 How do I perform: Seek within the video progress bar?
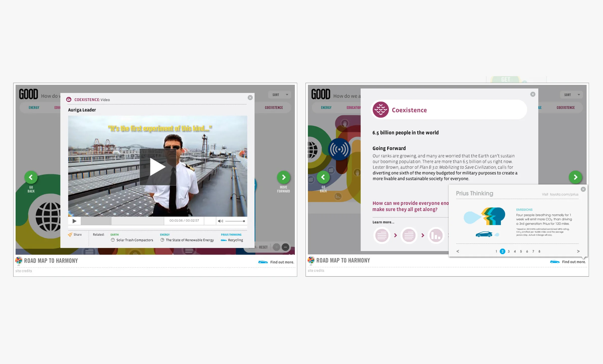(x=122, y=221)
